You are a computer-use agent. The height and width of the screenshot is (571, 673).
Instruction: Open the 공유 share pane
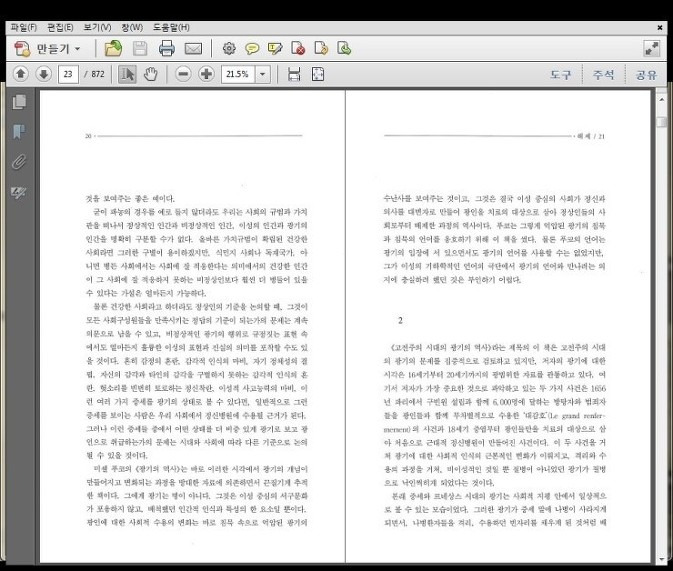[x=646, y=75]
